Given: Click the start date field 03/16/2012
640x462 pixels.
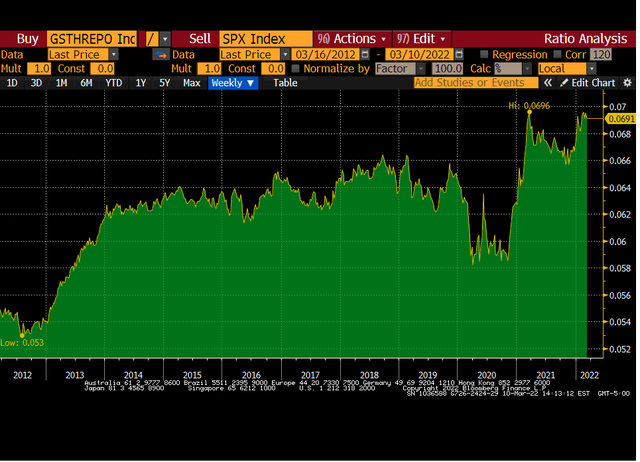Looking at the screenshot, I should [326, 54].
